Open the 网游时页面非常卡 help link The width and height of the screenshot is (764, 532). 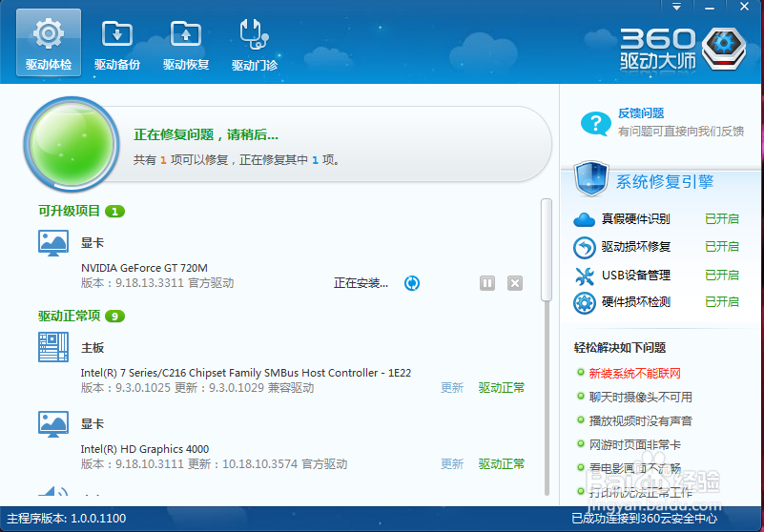pos(634,445)
